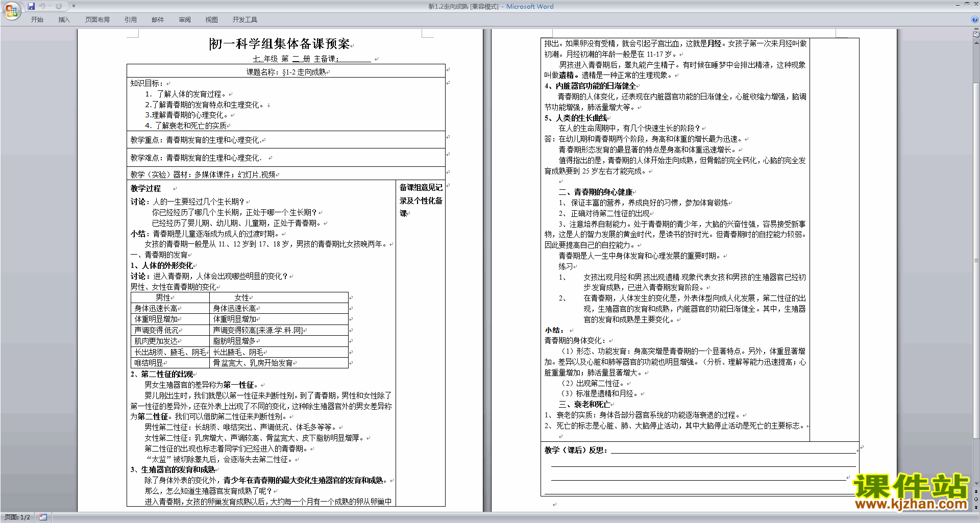
Task: Click the line 教学重点：青春期发育的生理和心理变化
Action: point(196,140)
